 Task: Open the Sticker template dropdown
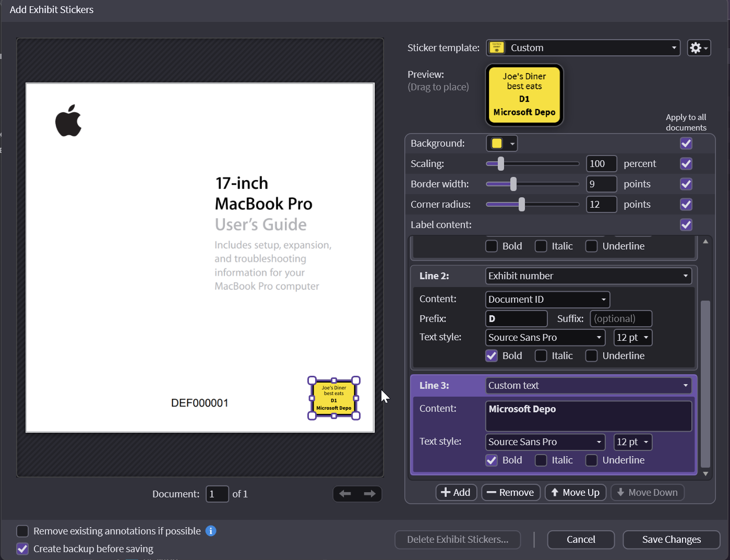click(x=583, y=48)
